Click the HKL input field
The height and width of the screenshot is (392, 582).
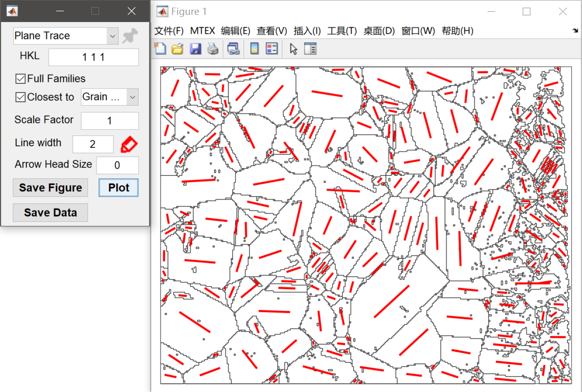click(x=94, y=57)
